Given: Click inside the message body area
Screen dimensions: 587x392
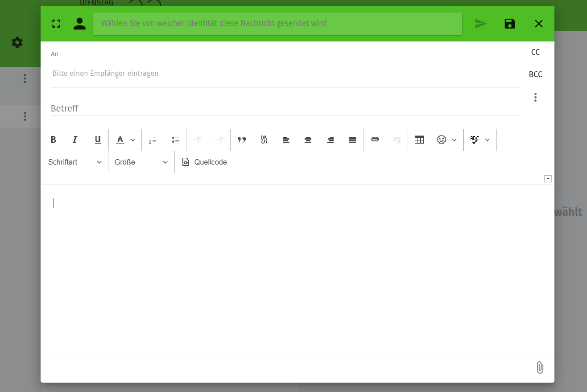Looking at the screenshot, I should tap(298, 269).
